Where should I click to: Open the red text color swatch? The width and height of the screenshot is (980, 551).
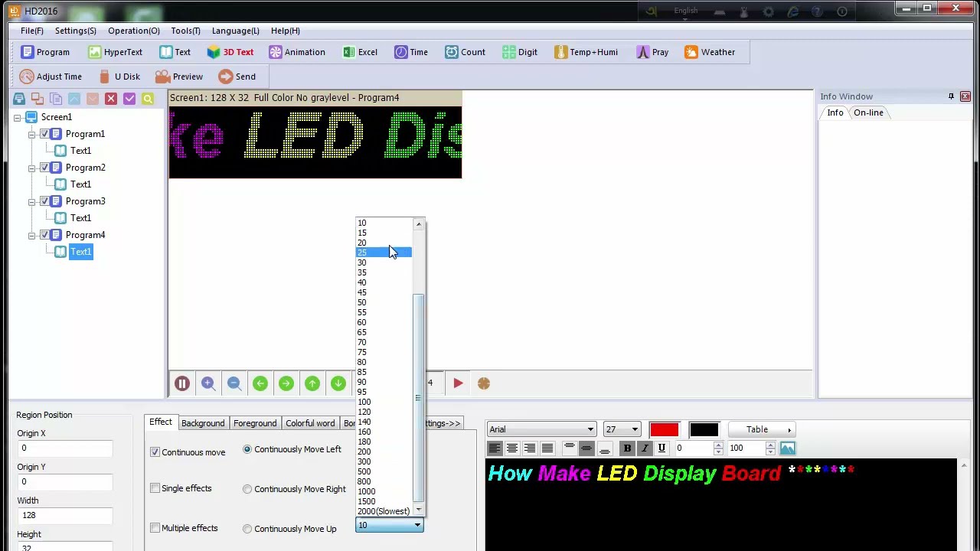click(664, 430)
